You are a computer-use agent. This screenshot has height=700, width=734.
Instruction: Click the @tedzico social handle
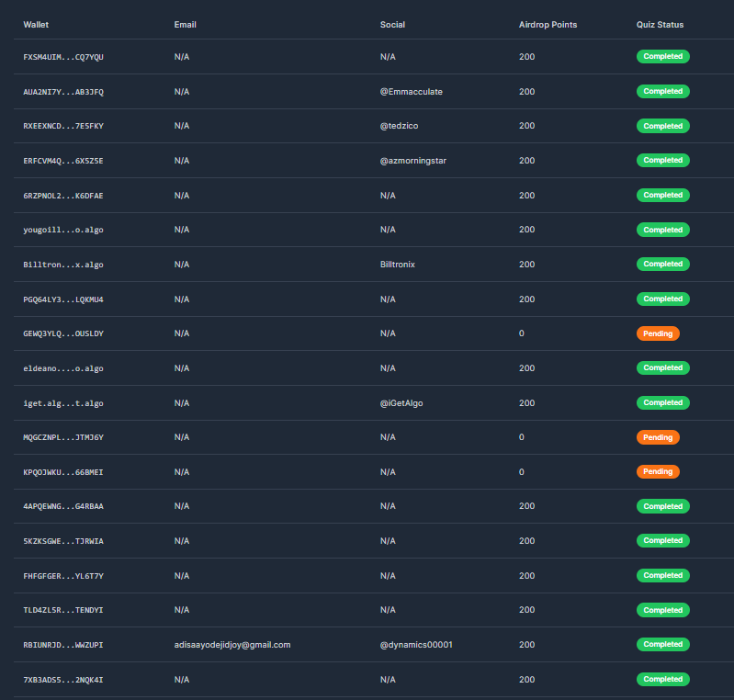point(399,126)
